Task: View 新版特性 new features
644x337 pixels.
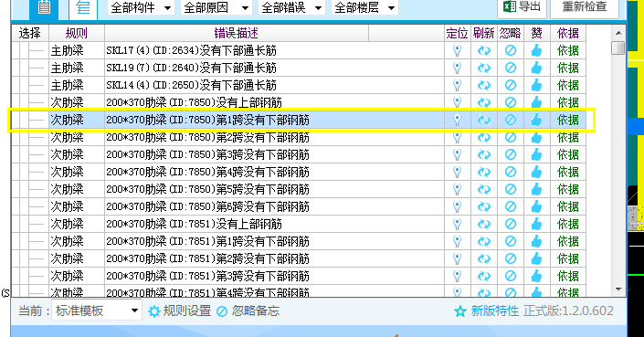Action: (486, 311)
